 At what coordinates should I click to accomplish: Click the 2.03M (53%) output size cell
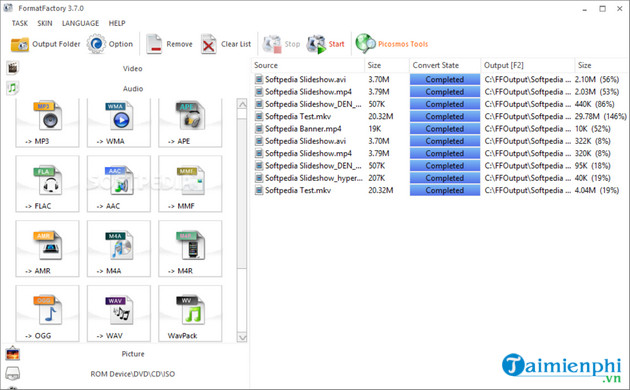point(597,92)
